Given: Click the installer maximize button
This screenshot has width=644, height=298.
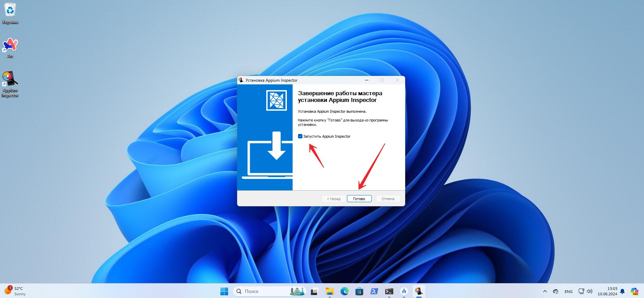Looking at the screenshot, I should tap(382, 80).
